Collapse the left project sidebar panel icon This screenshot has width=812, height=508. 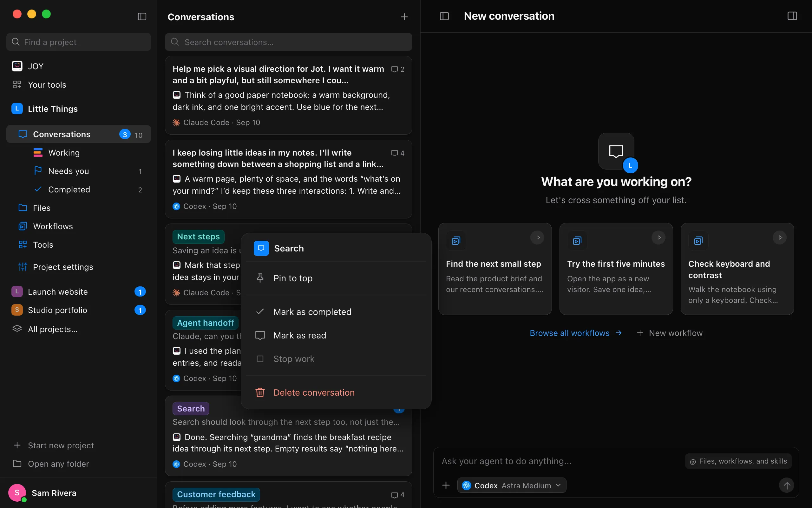[142, 17]
